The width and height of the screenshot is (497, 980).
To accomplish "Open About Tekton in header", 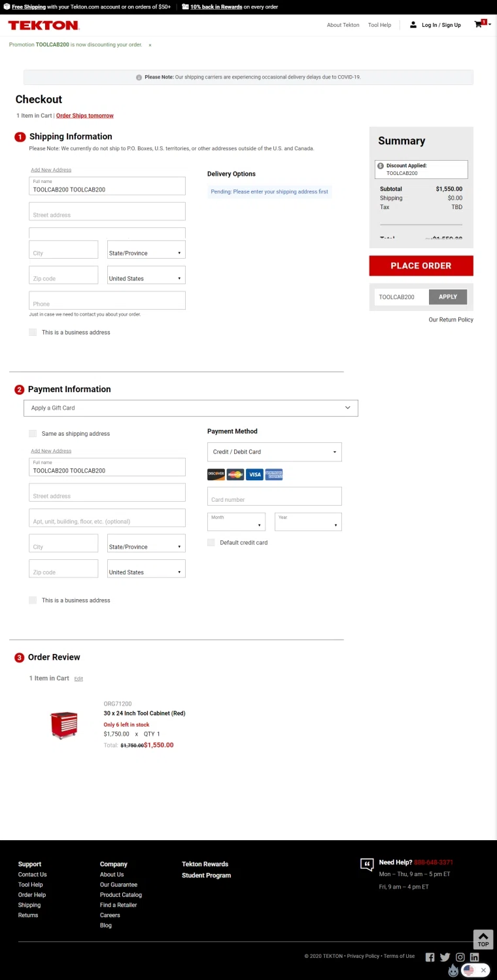I will click(343, 25).
